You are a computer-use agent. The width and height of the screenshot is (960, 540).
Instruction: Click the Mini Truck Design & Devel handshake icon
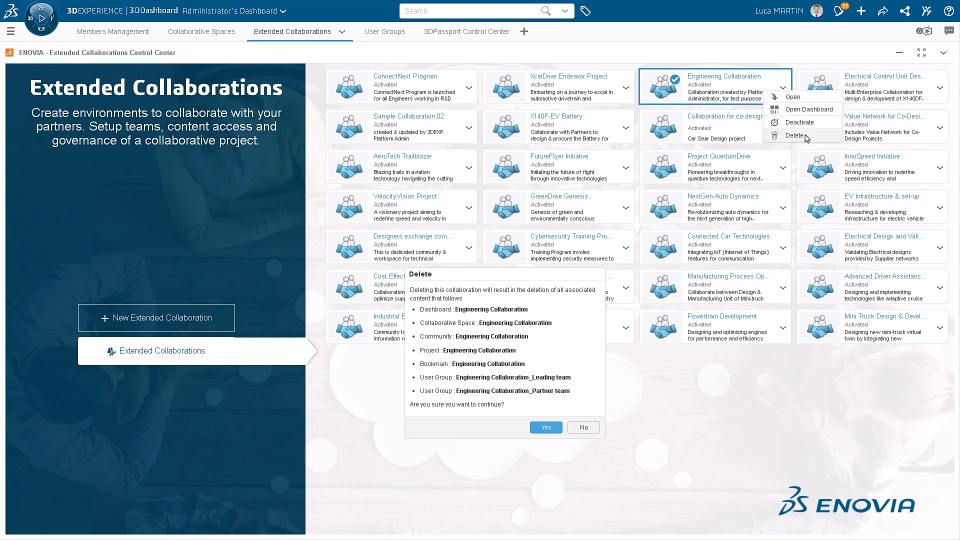pos(820,328)
